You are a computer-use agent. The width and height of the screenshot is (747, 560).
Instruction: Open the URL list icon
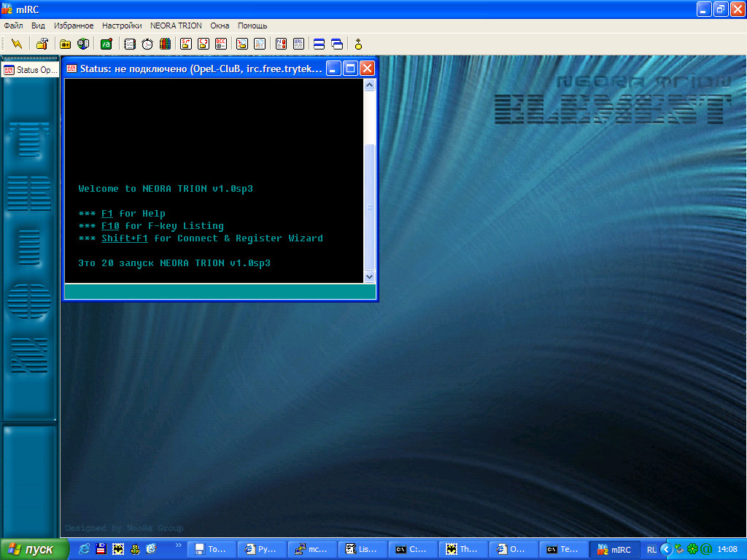pos(298,44)
